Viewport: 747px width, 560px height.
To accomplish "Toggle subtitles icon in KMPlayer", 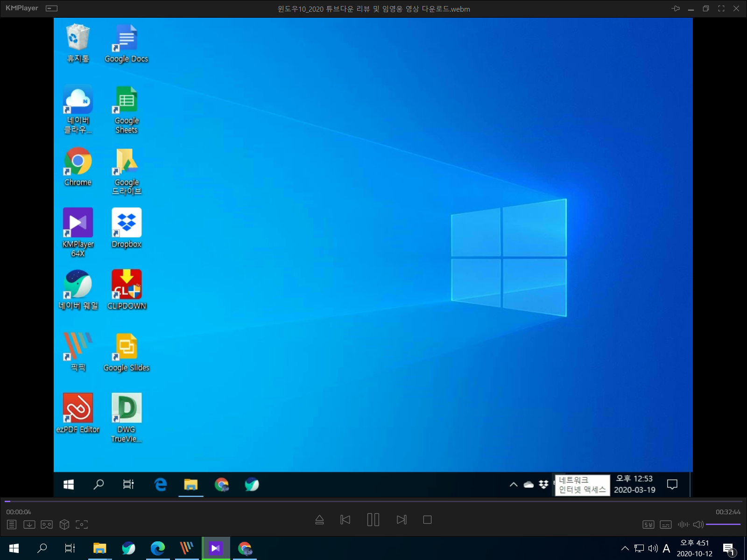I will click(x=666, y=525).
